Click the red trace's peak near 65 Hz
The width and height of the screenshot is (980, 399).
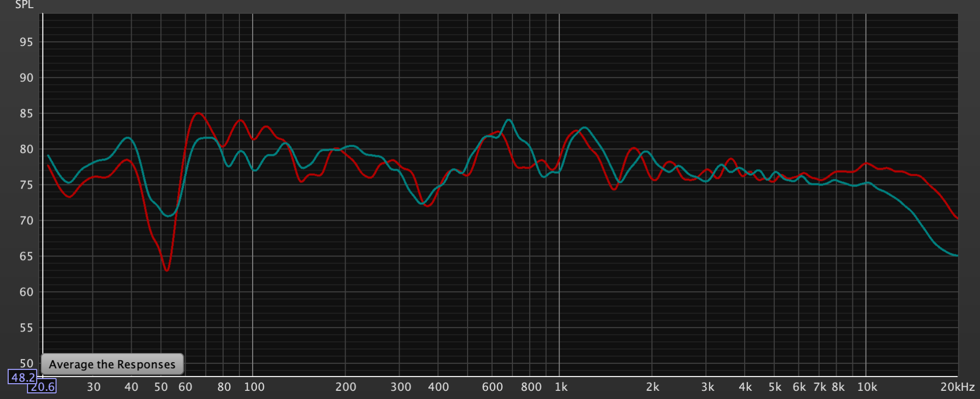tap(198, 113)
